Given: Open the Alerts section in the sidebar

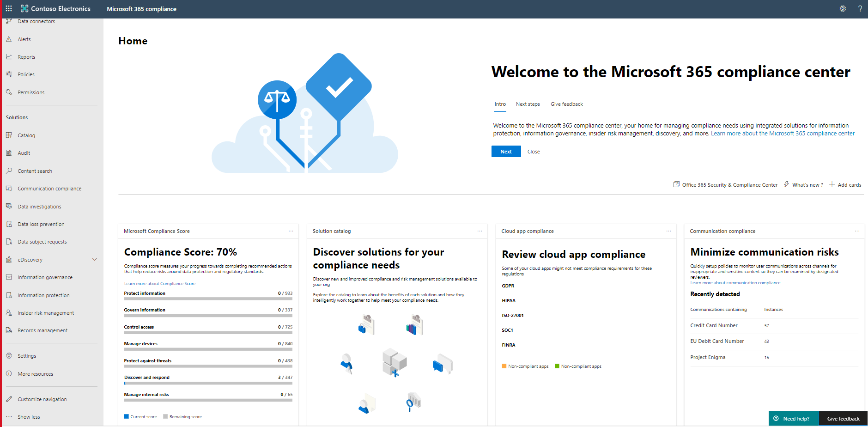Looking at the screenshot, I should pyautogui.click(x=24, y=39).
